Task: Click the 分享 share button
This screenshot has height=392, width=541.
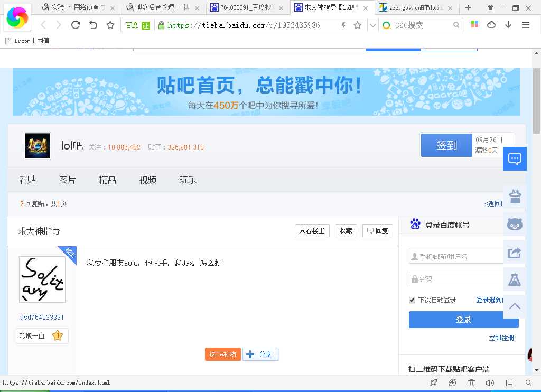Action: point(260,354)
